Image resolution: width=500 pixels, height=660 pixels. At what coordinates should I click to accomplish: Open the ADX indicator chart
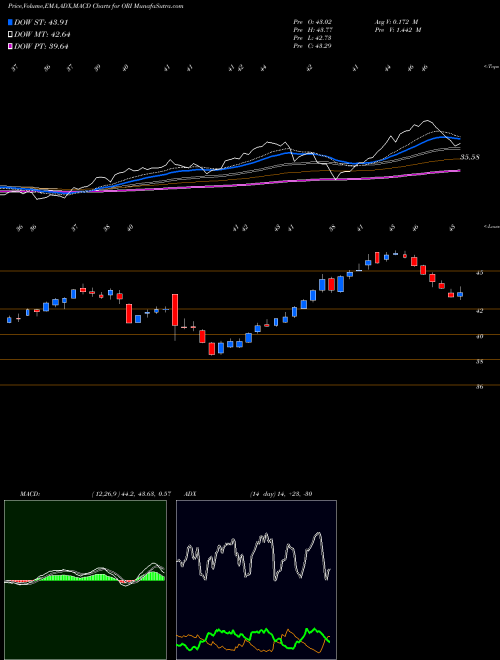(x=256, y=580)
